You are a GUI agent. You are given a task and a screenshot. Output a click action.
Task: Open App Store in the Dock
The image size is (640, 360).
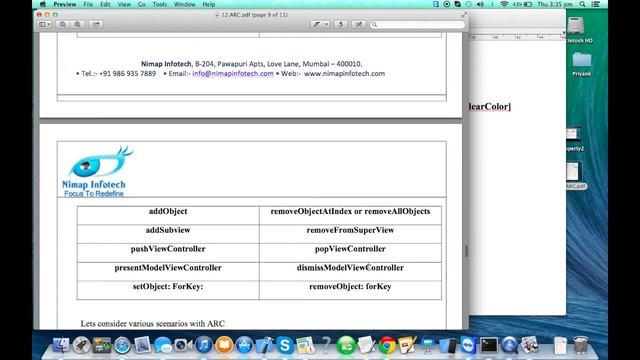(244, 345)
